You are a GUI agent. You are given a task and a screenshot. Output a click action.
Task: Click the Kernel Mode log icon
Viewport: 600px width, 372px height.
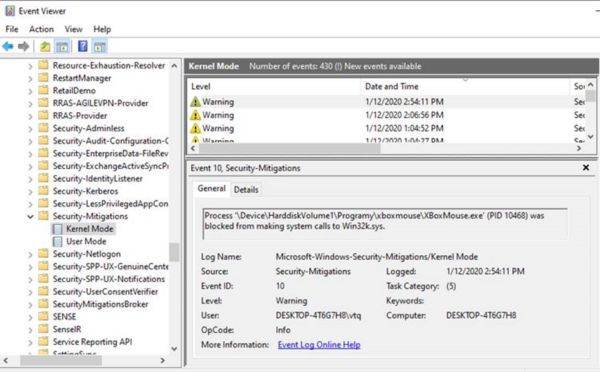(57, 229)
